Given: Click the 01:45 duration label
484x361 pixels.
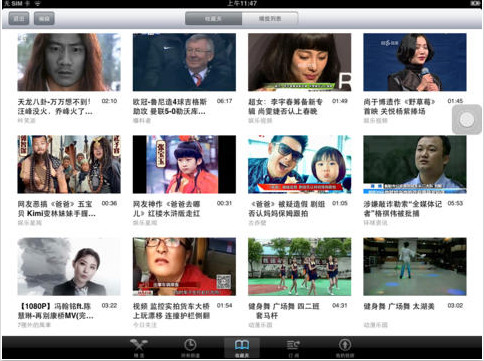Looking at the screenshot, I should (455, 101).
